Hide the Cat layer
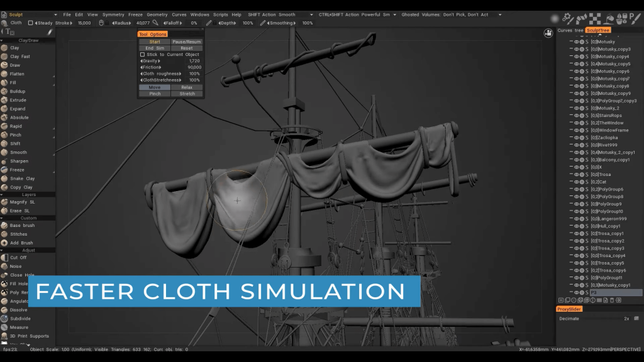Image resolution: width=644 pixels, height=362 pixels. point(576,182)
